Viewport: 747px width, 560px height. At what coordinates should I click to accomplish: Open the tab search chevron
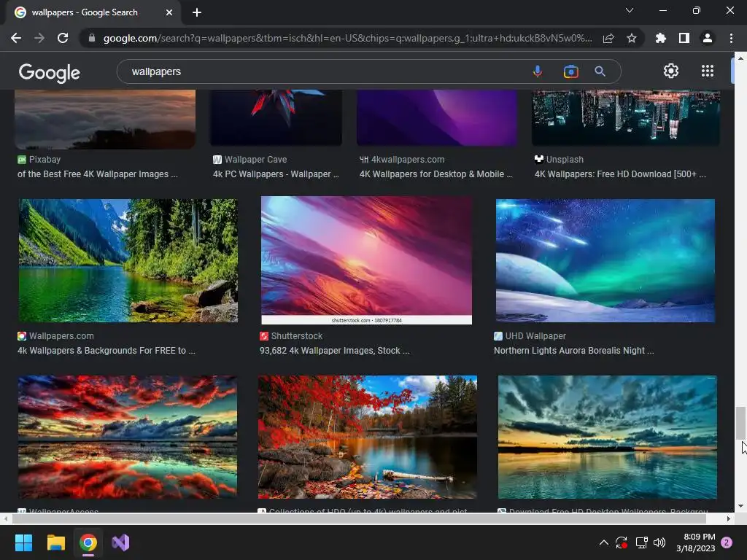coord(630,10)
